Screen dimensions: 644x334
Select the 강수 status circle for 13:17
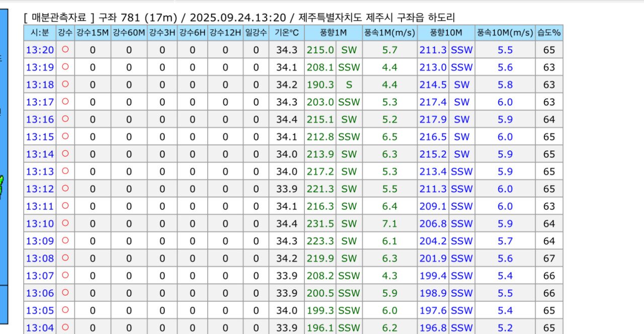(x=65, y=102)
